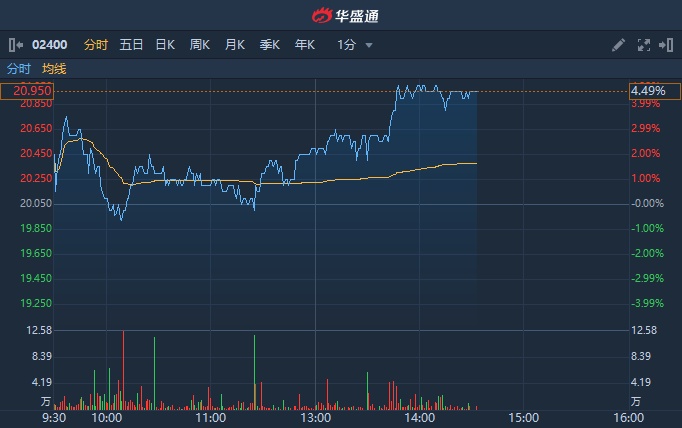Open the 1分 minute-interval dropdown

pyautogui.click(x=347, y=45)
